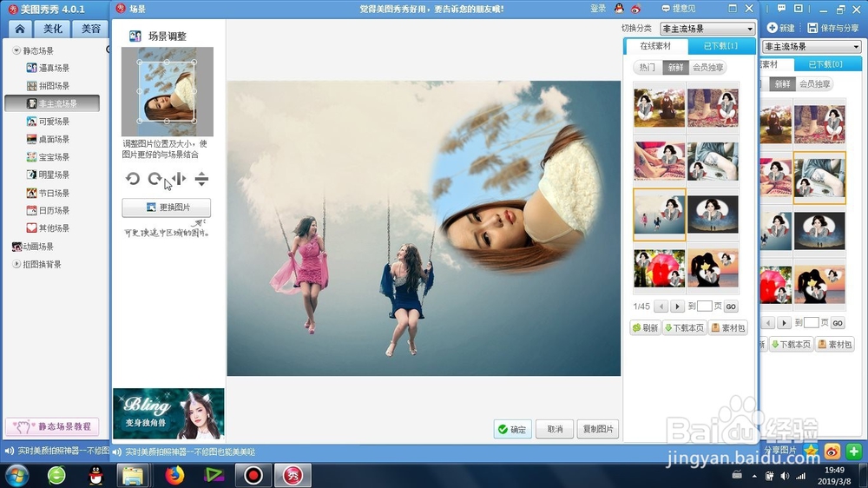Viewport: 868px width, 488px height.
Task: Go to previous material page in dialog
Action: (x=661, y=307)
